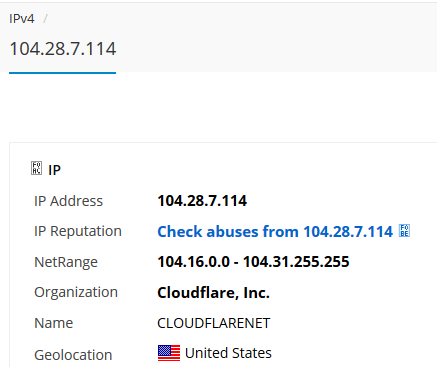This screenshot has width=437, height=367.
Task: Click the external link icon after abuse link
Action: click(x=404, y=231)
